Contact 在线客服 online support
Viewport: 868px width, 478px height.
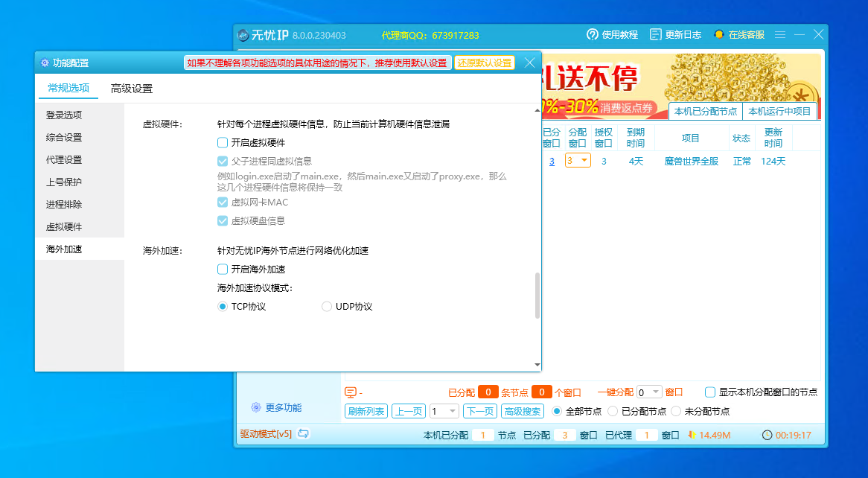point(739,35)
